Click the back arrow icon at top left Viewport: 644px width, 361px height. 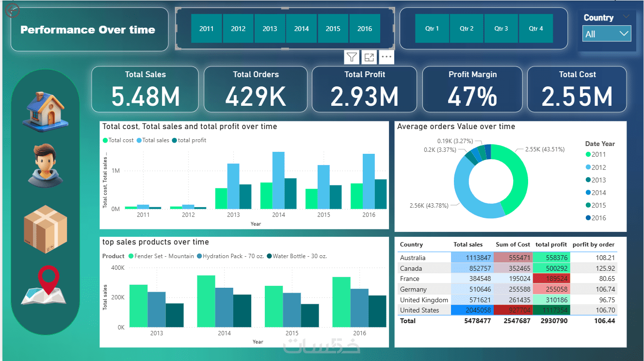point(12,10)
